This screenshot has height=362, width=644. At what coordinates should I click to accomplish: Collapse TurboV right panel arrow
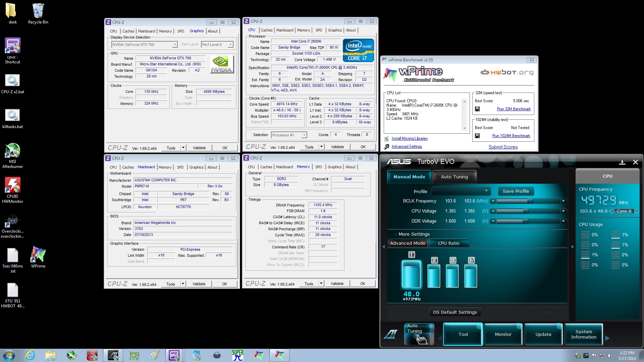point(572,247)
